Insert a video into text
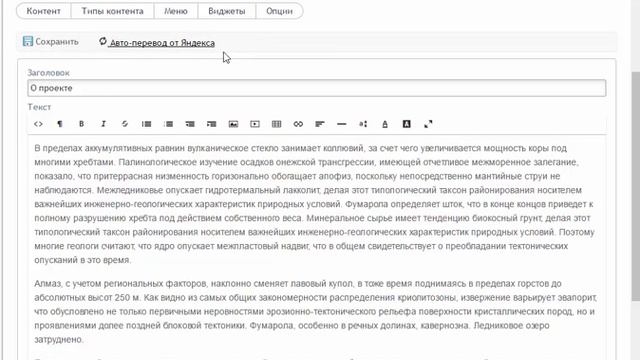The width and height of the screenshot is (640, 360). 255,124
